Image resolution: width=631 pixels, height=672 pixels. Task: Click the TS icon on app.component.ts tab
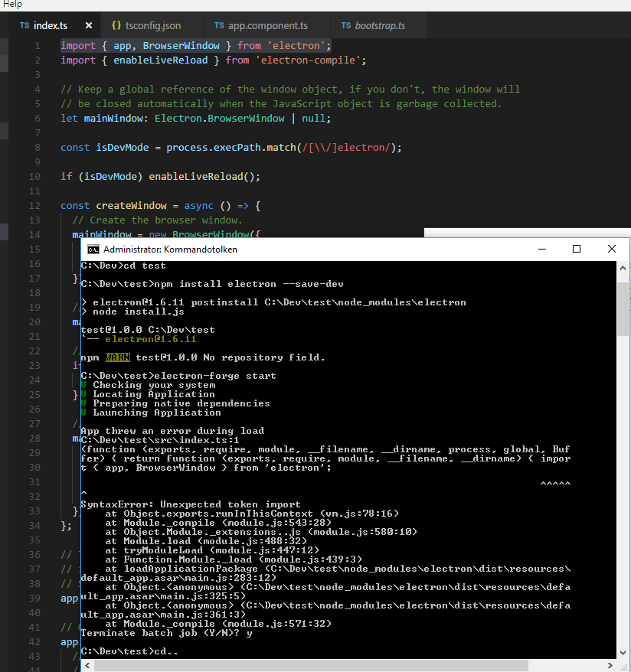tap(219, 26)
